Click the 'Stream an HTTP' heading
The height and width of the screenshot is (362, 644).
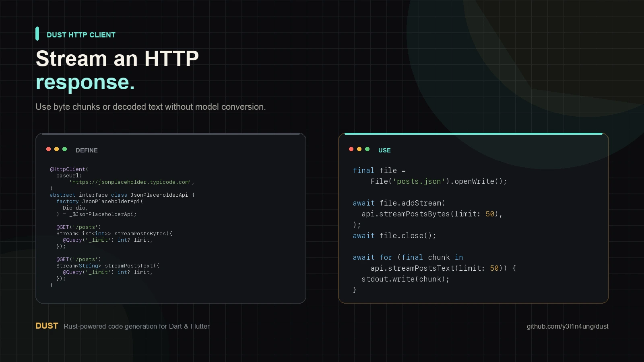[x=117, y=59]
